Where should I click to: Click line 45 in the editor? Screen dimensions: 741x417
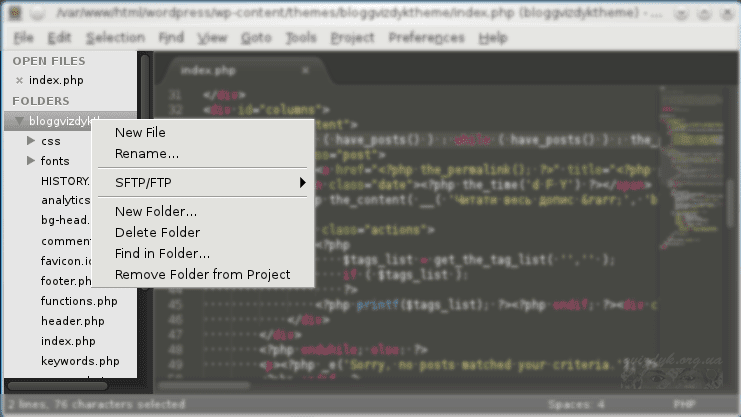click(x=428, y=305)
